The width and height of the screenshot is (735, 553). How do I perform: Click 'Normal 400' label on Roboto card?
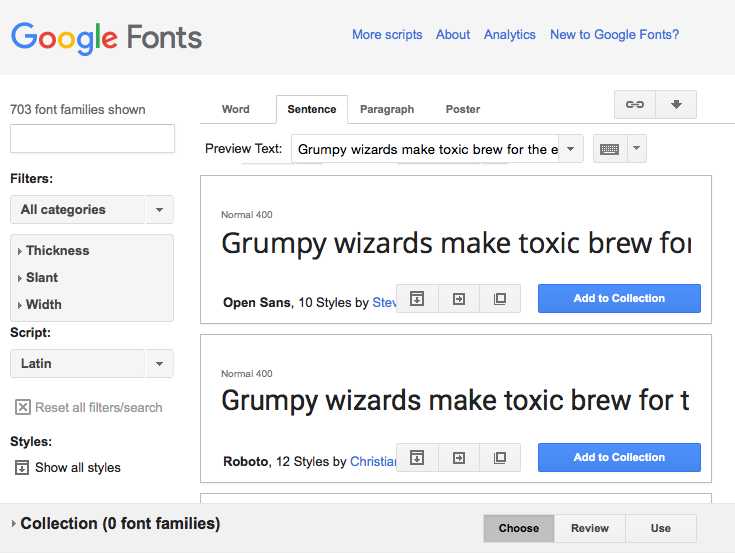247,374
